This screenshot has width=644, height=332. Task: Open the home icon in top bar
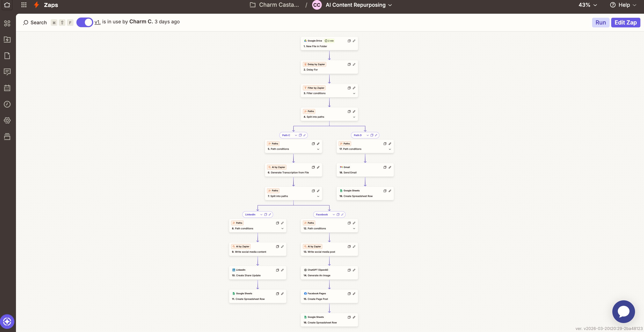[7, 5]
